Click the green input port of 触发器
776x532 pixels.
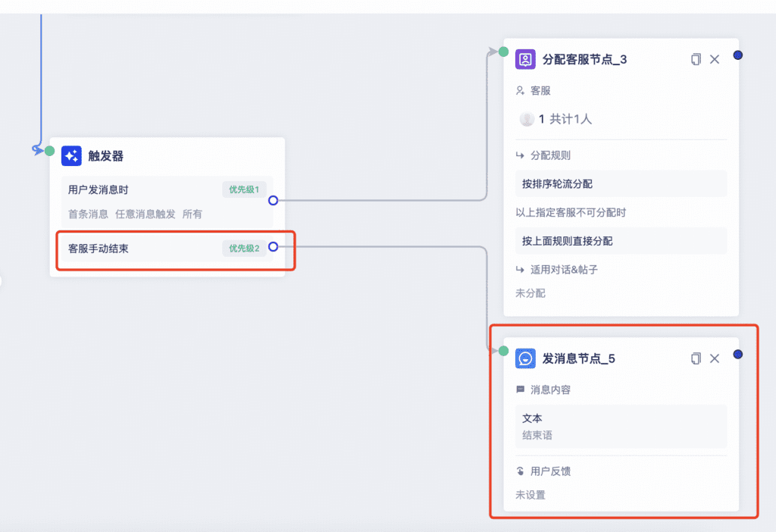[49, 151]
